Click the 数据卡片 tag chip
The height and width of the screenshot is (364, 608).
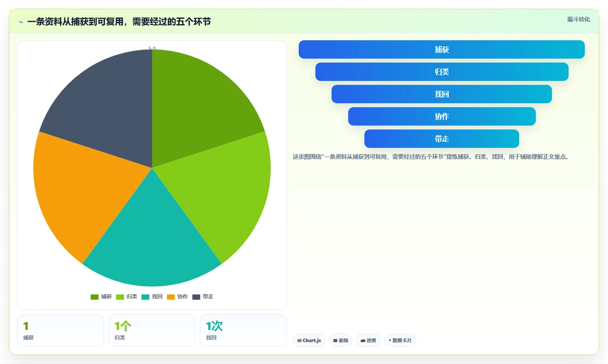pos(400,340)
